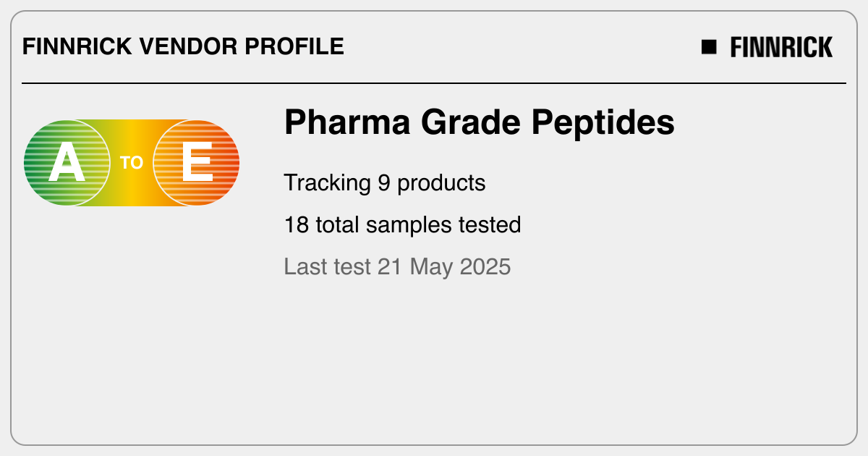This screenshot has height=456, width=868.
Task: Click the TO label between grades
Action: pyautogui.click(x=132, y=164)
